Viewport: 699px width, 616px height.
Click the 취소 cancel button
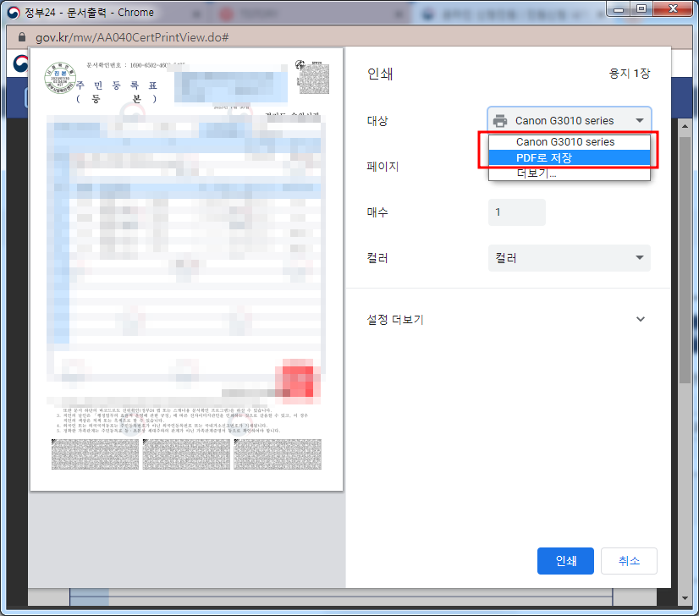coord(629,560)
